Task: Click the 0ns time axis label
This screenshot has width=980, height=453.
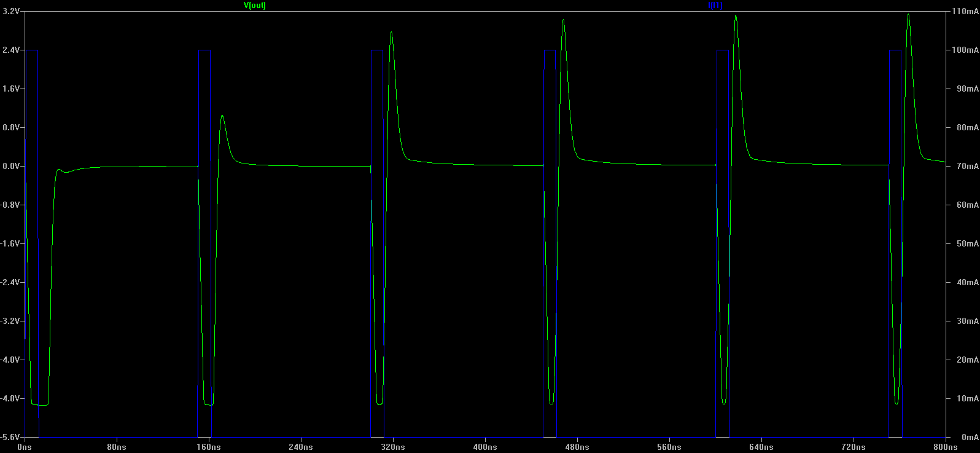Action: tap(25, 447)
